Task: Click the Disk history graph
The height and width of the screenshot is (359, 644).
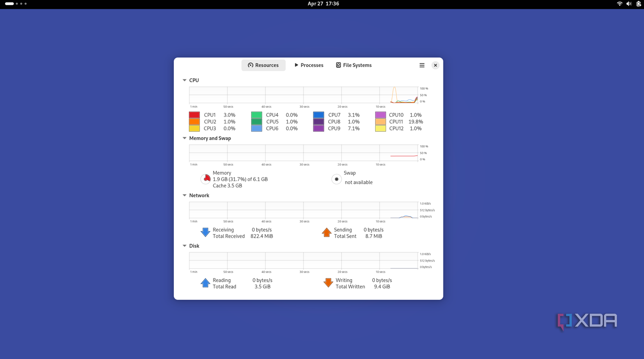Action: [x=304, y=260]
